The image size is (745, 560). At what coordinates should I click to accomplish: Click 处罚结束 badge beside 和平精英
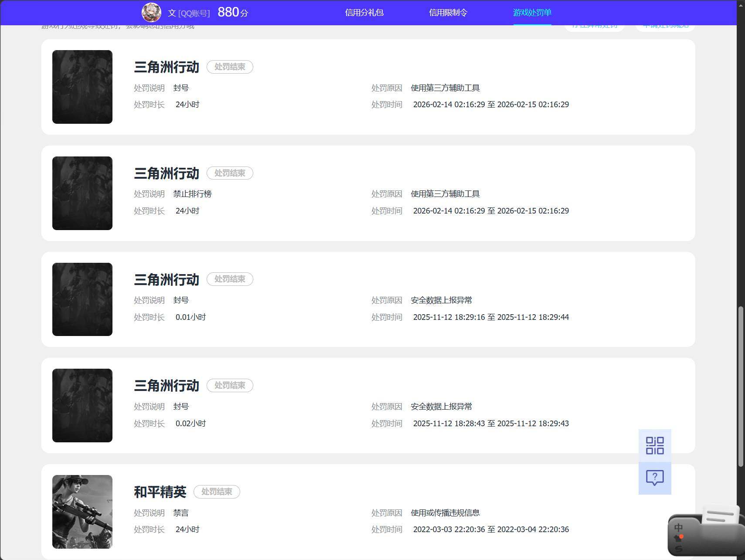click(x=217, y=492)
